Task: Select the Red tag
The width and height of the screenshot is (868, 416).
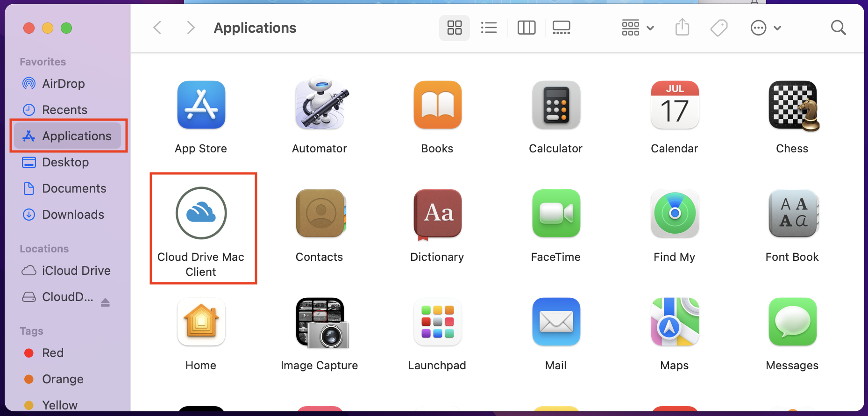Action: click(x=68, y=353)
